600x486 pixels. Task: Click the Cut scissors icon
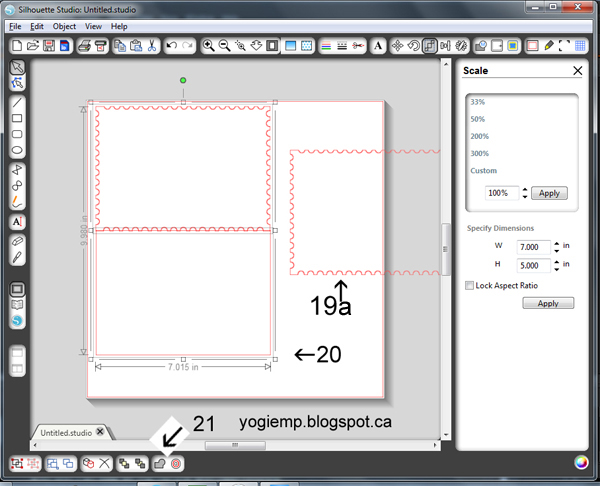click(151, 46)
